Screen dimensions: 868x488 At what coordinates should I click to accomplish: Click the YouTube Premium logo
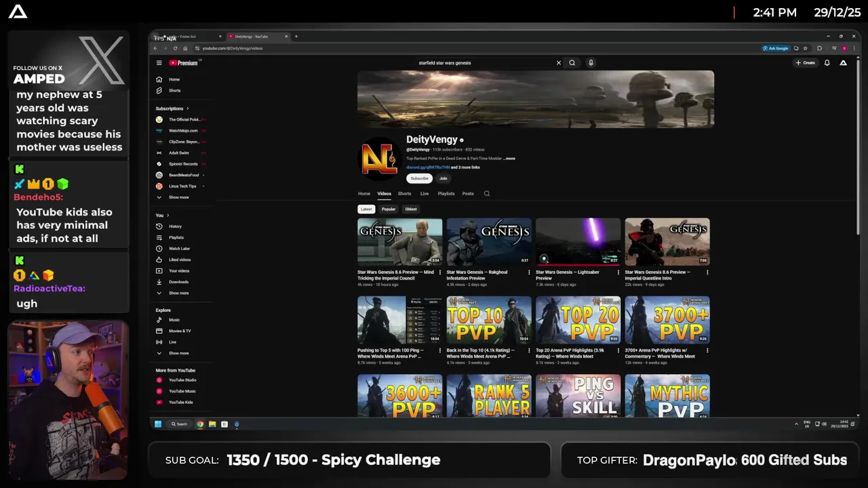(183, 63)
